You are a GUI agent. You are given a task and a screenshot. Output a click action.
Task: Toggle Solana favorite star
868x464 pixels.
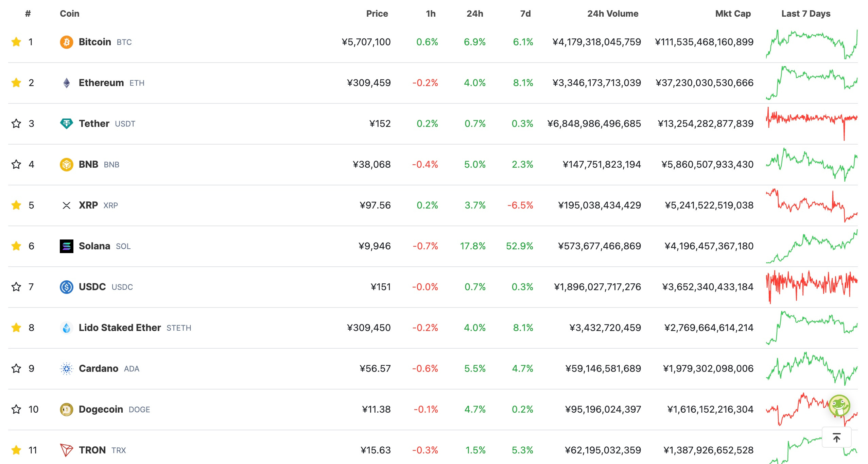tap(16, 246)
